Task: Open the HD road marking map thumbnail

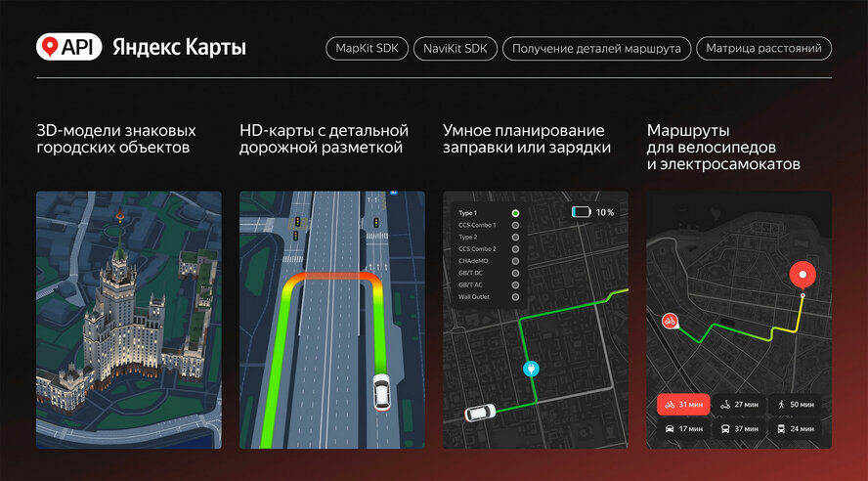Action: (x=332, y=320)
